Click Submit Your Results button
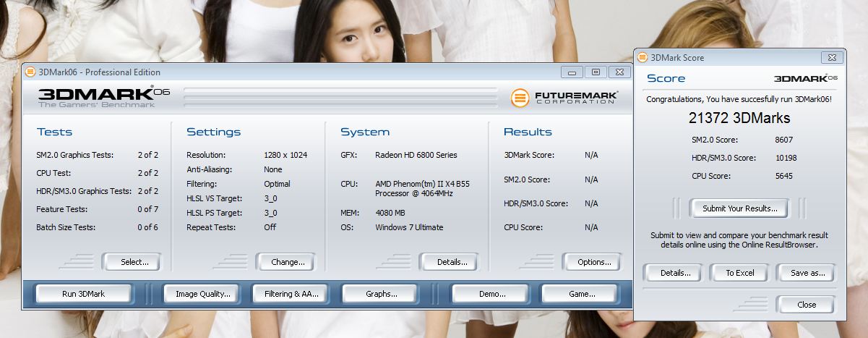The width and height of the screenshot is (868, 338). coord(739,208)
